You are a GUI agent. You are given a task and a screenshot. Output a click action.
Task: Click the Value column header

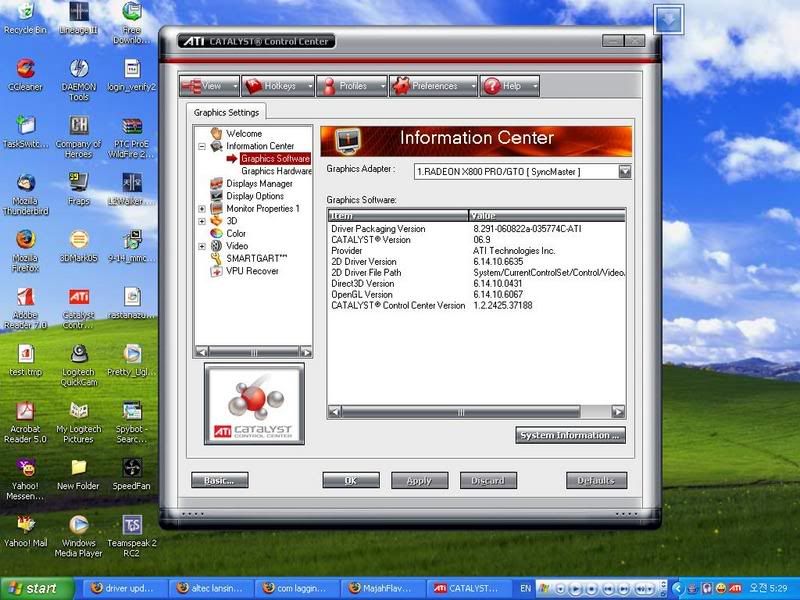pyautogui.click(x=546, y=215)
